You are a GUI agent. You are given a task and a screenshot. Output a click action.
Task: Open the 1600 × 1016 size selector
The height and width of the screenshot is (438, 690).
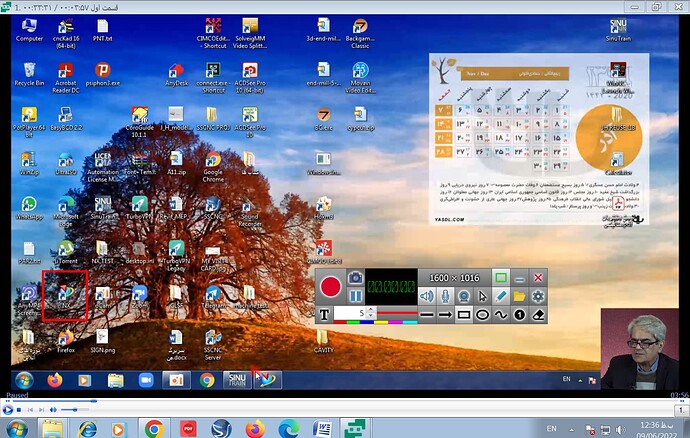pos(454,278)
